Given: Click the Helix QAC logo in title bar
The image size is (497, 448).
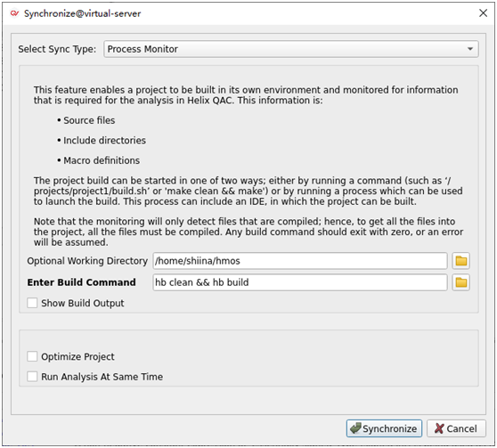Looking at the screenshot, I should tap(14, 13).
